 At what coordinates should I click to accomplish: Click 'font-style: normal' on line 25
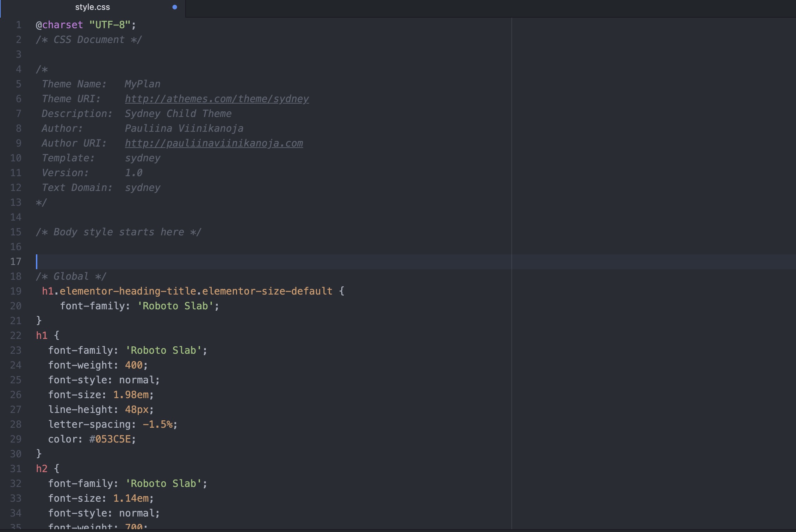pyautogui.click(x=104, y=380)
